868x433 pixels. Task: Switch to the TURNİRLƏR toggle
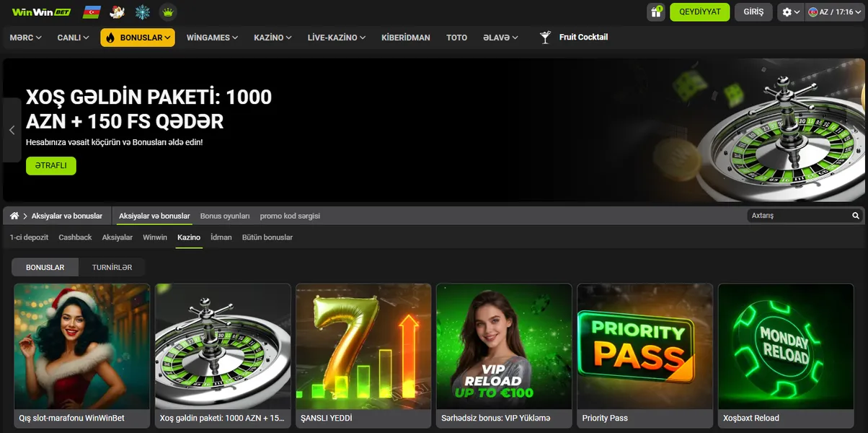112,267
